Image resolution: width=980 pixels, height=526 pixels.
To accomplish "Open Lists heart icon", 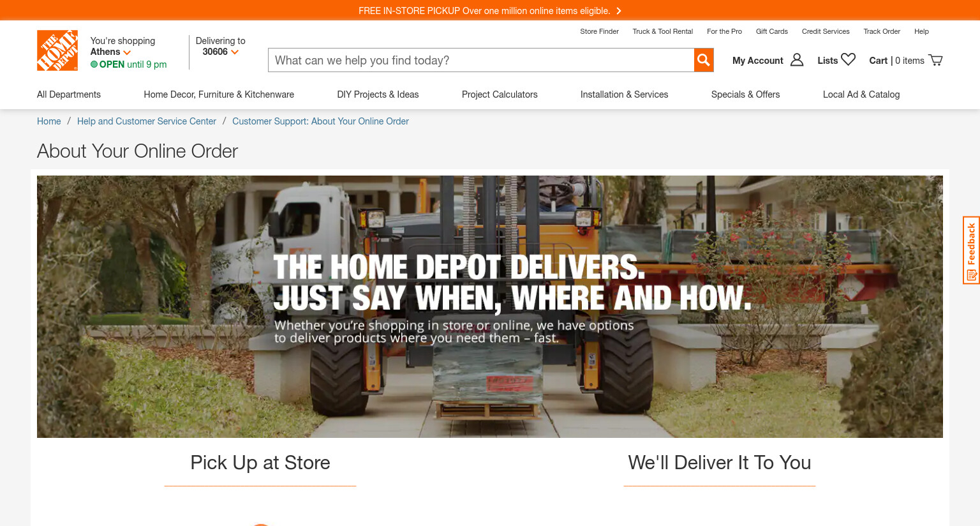I will (849, 59).
